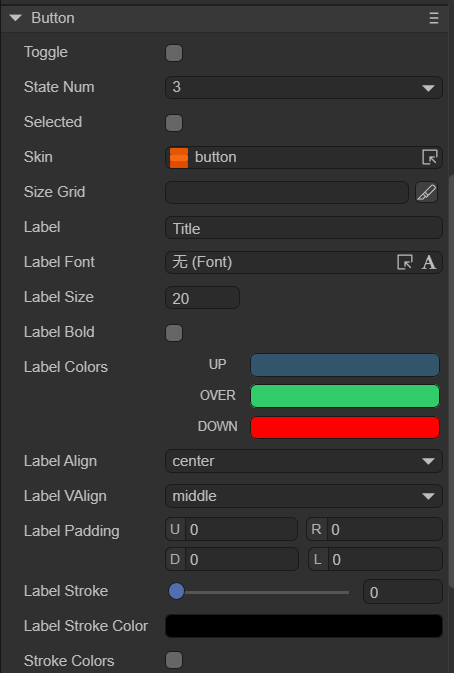Image resolution: width=454 pixels, height=673 pixels.
Task: Click the Size Grid edit pencil icon
Action: point(426,192)
